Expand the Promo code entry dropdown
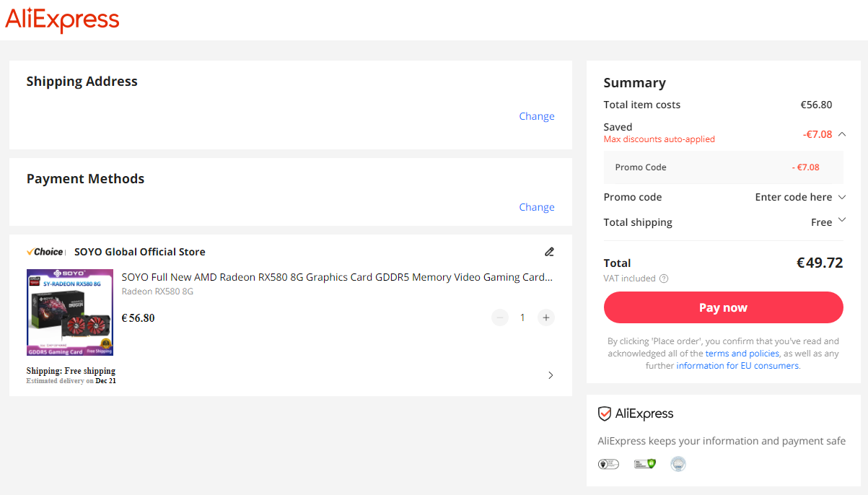The height and width of the screenshot is (495, 868). [x=842, y=197]
